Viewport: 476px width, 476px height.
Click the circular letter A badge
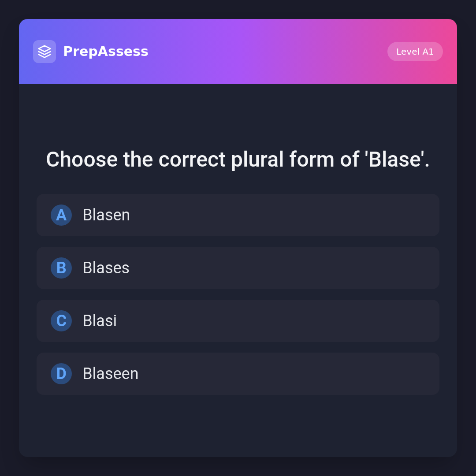click(x=61, y=215)
